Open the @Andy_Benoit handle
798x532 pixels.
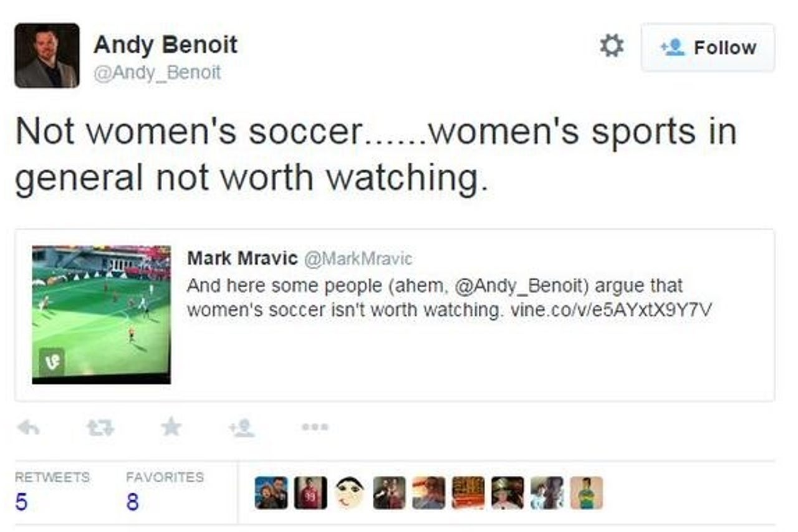(157, 73)
